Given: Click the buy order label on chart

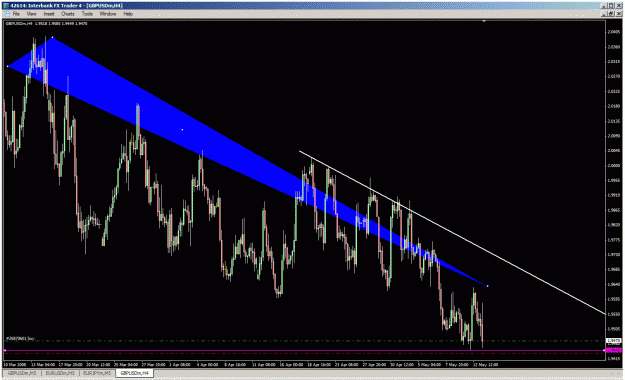Looking at the screenshot, I should click(x=20, y=339).
